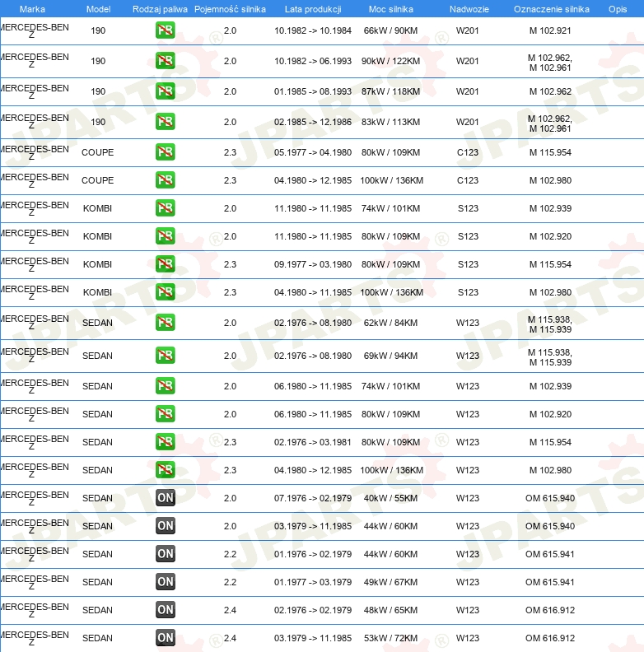This screenshot has height=652, width=644.
Task: Click the ON diesel icon in the 48kW / 65KM row
Action: pos(166,609)
